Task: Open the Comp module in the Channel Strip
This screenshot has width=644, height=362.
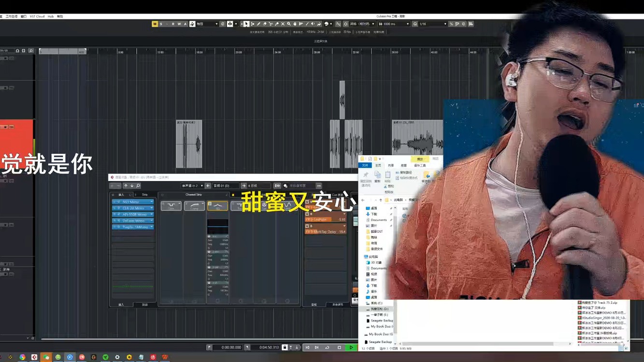Action: [194, 206]
